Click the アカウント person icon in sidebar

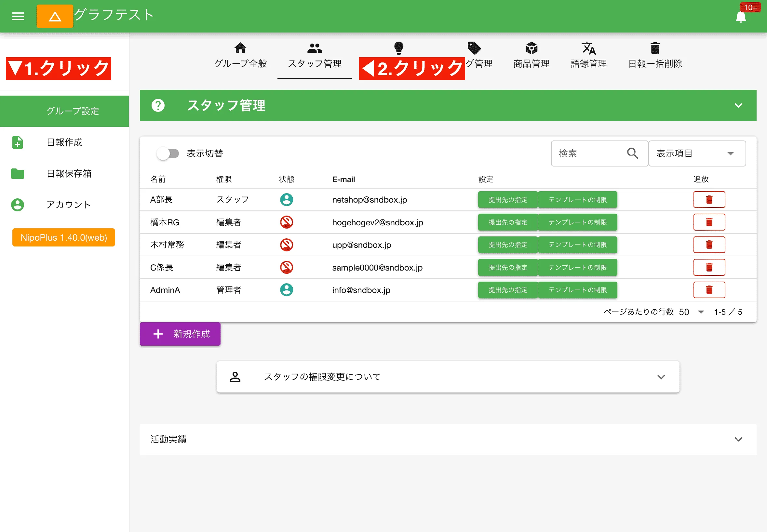[17, 204]
